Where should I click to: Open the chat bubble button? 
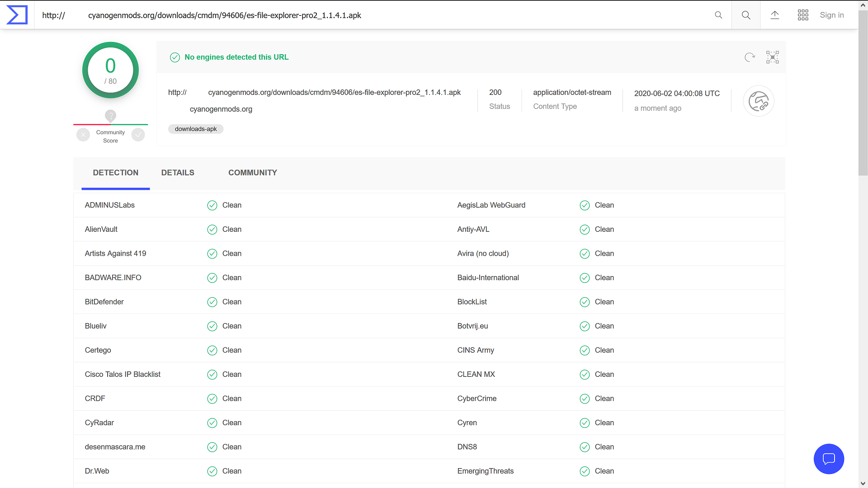829,459
